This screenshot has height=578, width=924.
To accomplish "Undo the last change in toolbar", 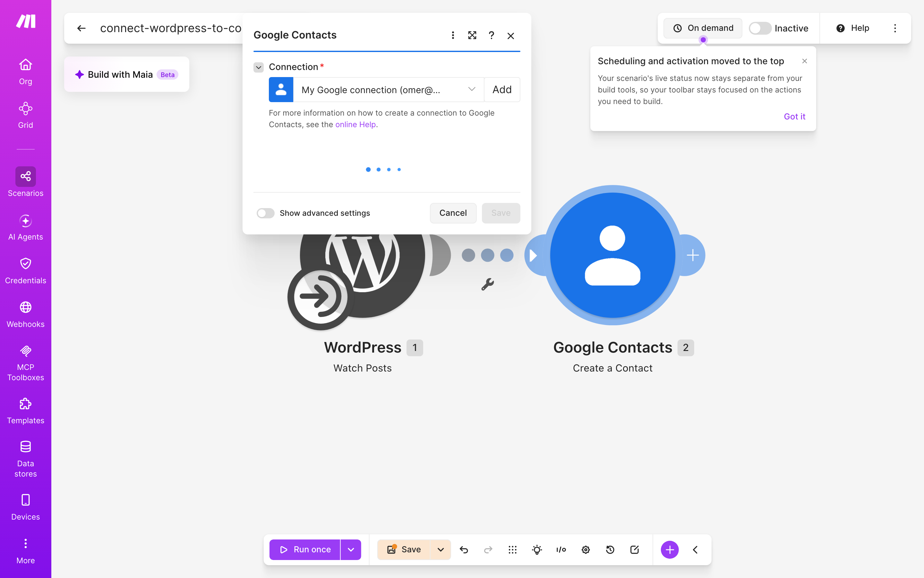I will (x=464, y=550).
